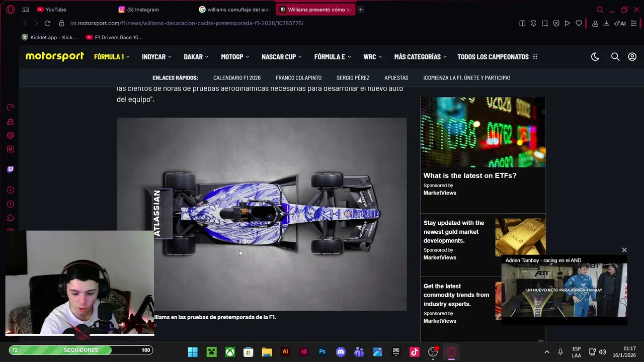Open the Motorsport user account icon
This screenshot has height=362, width=644.
(x=632, y=57)
